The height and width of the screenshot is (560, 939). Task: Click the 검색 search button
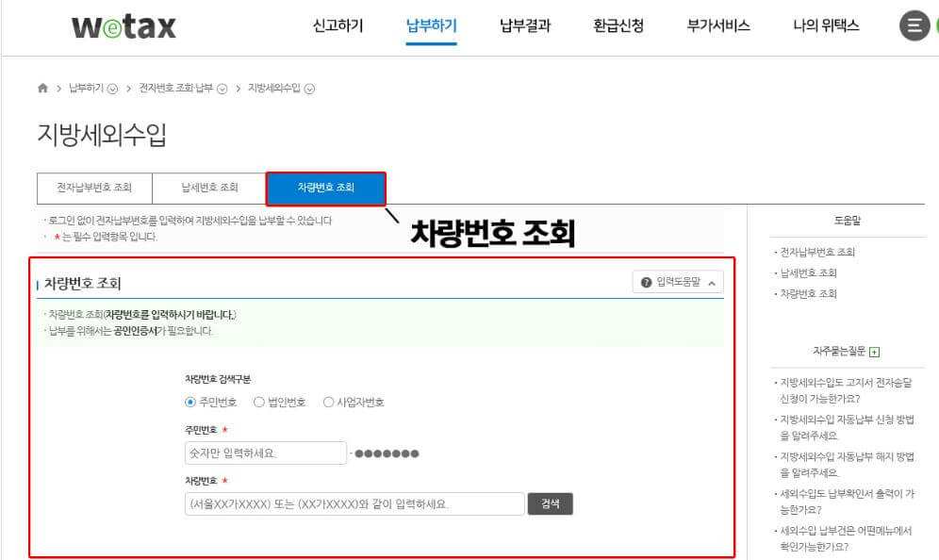[551, 503]
